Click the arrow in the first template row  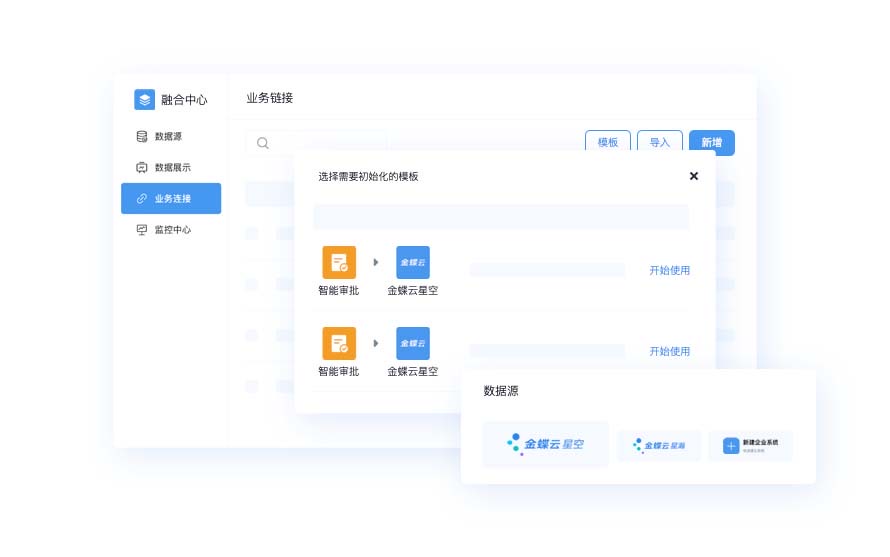point(376,262)
